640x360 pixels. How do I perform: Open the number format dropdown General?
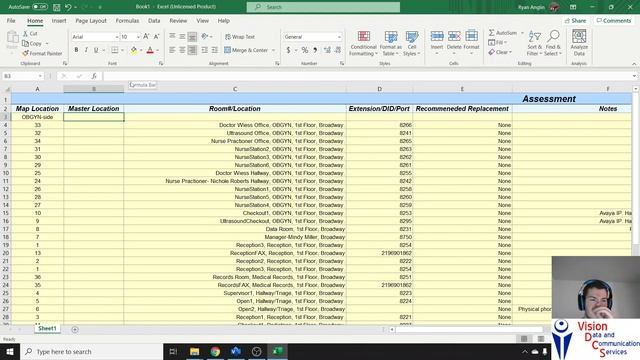coord(339,37)
